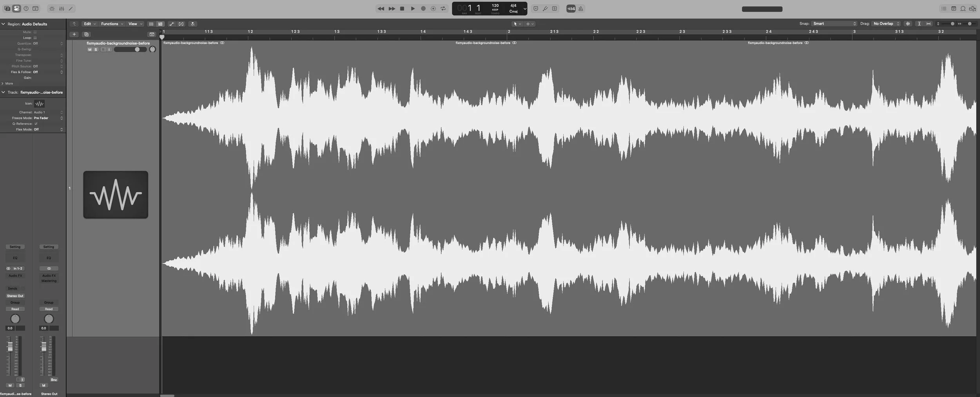Toggle Flex editing display
This screenshot has width=980, height=397.
point(181,24)
